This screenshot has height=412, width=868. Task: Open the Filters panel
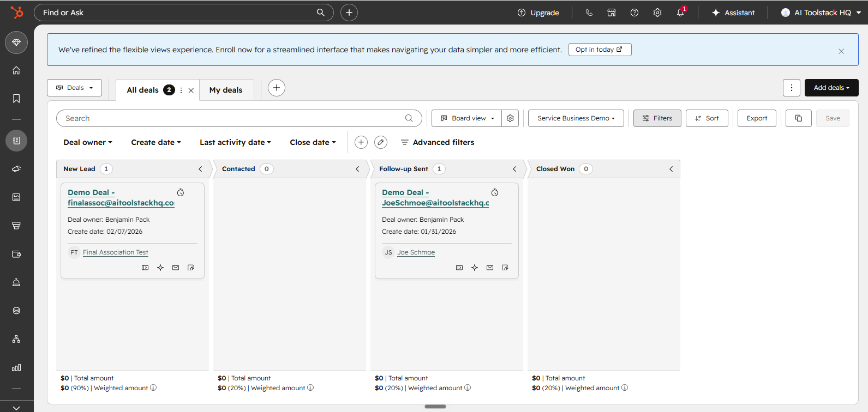tap(657, 118)
